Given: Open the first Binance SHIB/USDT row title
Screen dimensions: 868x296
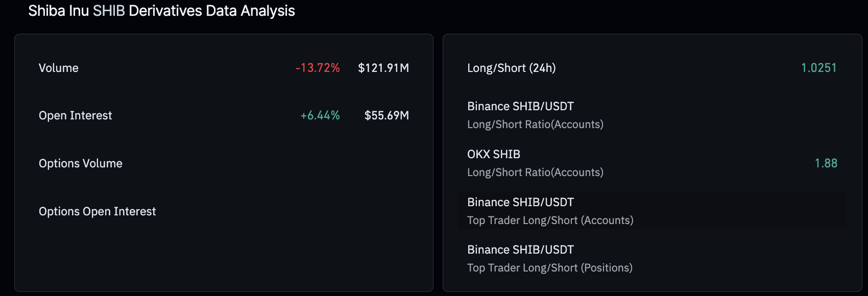Looking at the screenshot, I should pyautogui.click(x=520, y=106).
